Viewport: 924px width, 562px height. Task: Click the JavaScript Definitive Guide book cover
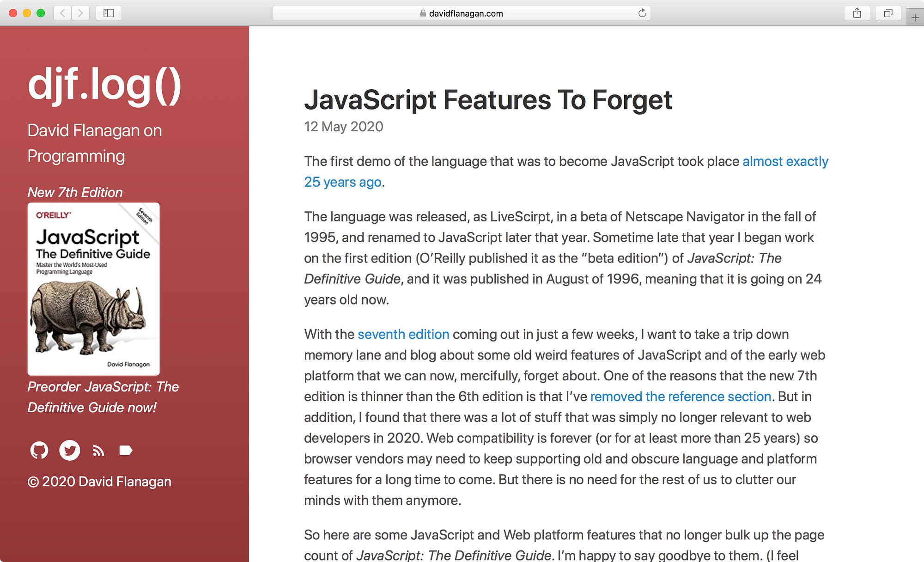point(93,289)
